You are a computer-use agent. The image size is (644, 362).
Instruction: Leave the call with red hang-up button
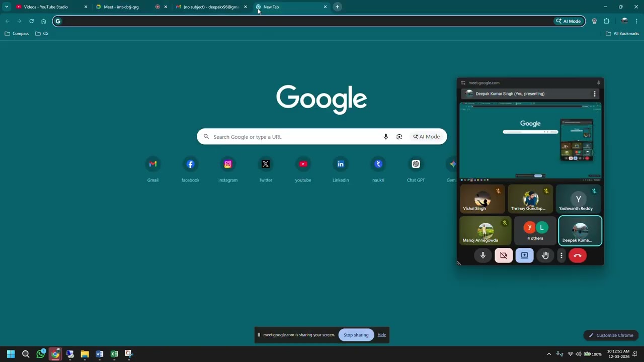pos(578,255)
